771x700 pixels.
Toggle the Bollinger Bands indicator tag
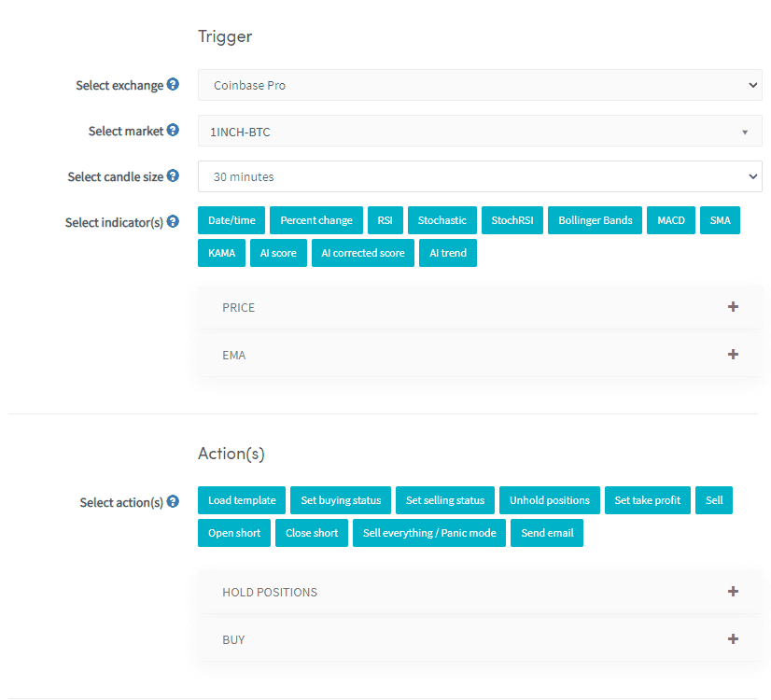click(595, 220)
